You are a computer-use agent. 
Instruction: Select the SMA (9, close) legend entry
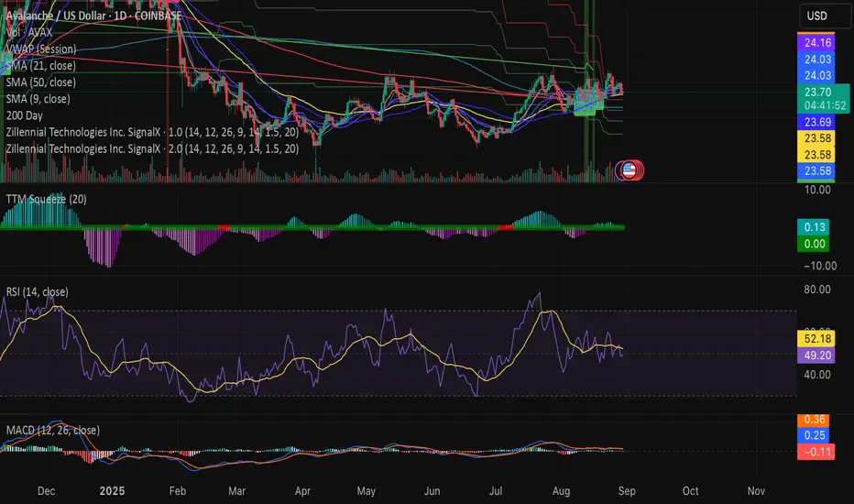[x=38, y=99]
